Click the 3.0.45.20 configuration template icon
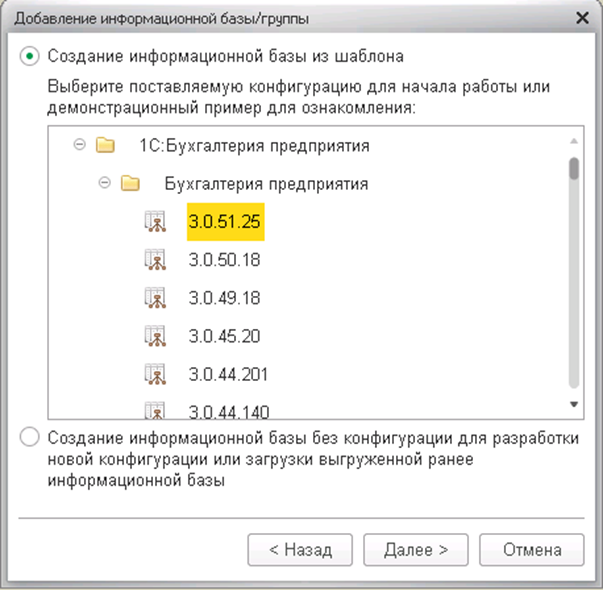Screen dimensions: 603x590 155,336
